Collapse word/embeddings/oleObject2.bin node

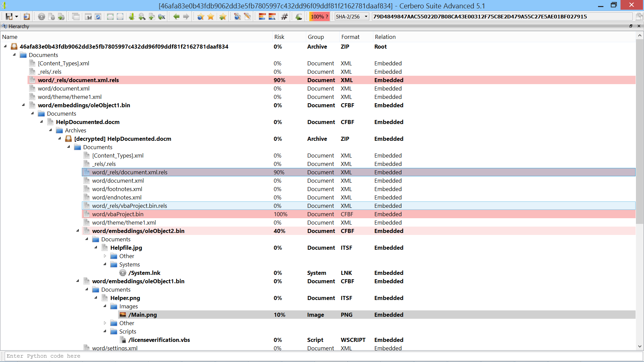click(x=78, y=231)
